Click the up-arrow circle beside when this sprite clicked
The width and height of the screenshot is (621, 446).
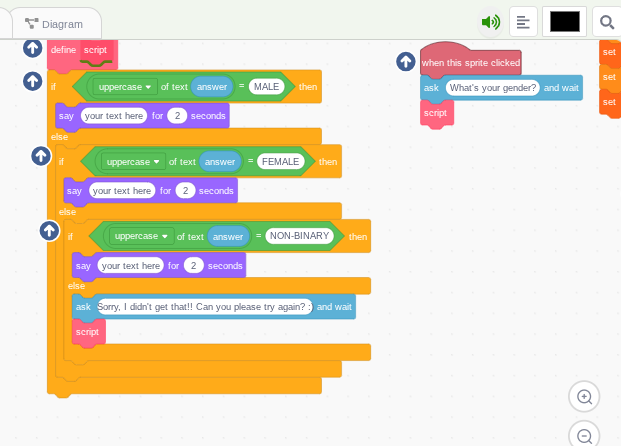pos(406,62)
